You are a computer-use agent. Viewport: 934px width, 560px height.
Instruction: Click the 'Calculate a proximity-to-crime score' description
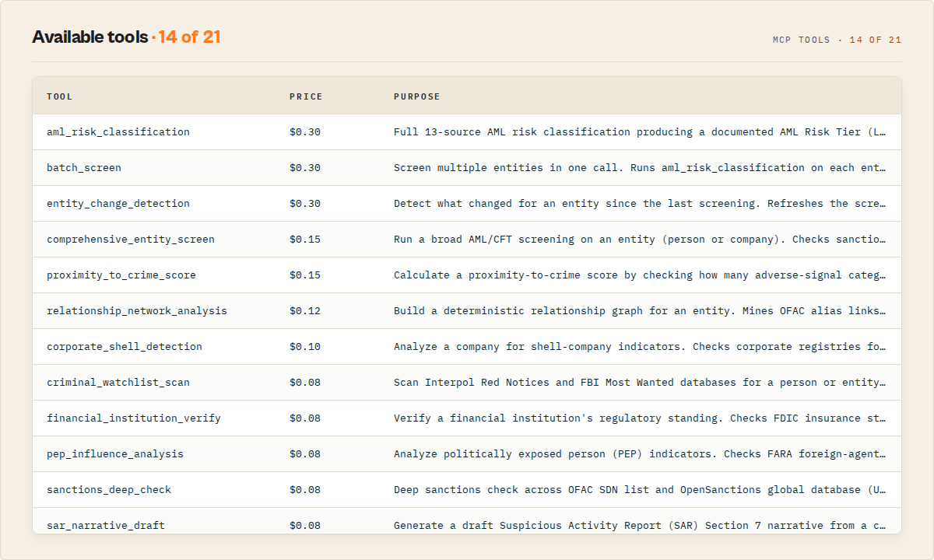pyautogui.click(x=640, y=275)
